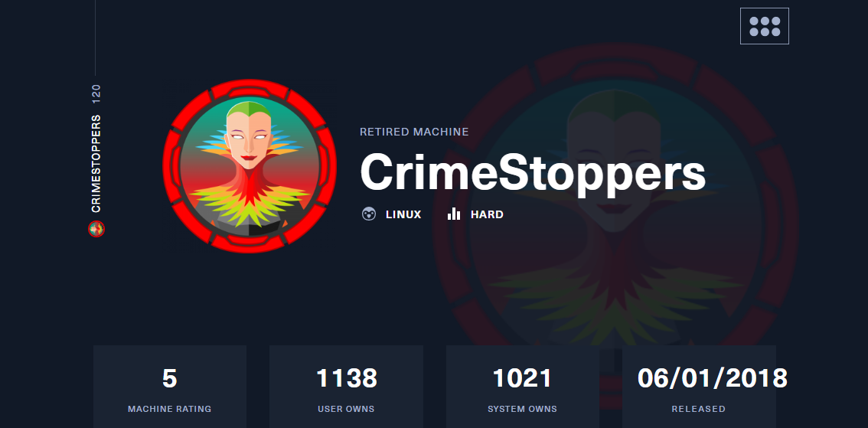Image resolution: width=868 pixels, height=428 pixels.
Task: Click the MACHINE RATING caption
Action: 169,409
